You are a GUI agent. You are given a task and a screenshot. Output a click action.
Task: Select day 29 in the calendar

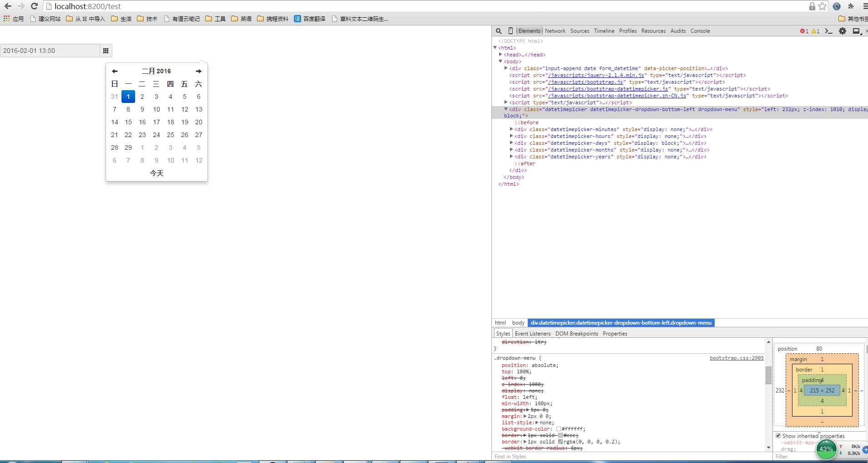128,148
